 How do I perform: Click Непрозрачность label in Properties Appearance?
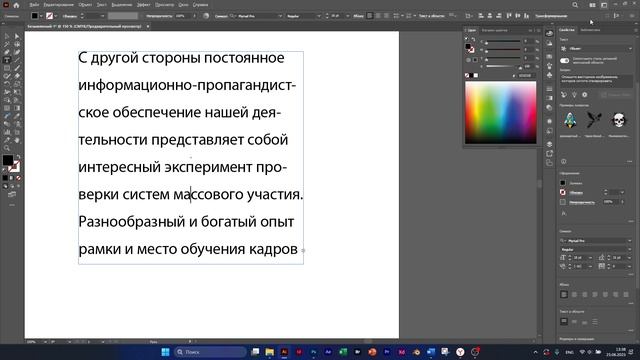click(582, 202)
